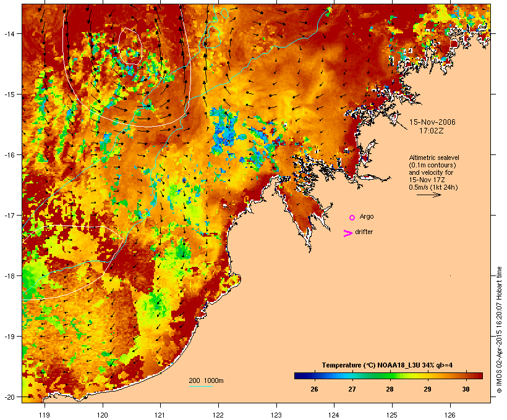Image resolution: width=507 pixels, height=420 pixels.
Task: Click the 'Temperature (°C) NOAA18_L3U 34% ql>=4' title
Action: point(387,365)
